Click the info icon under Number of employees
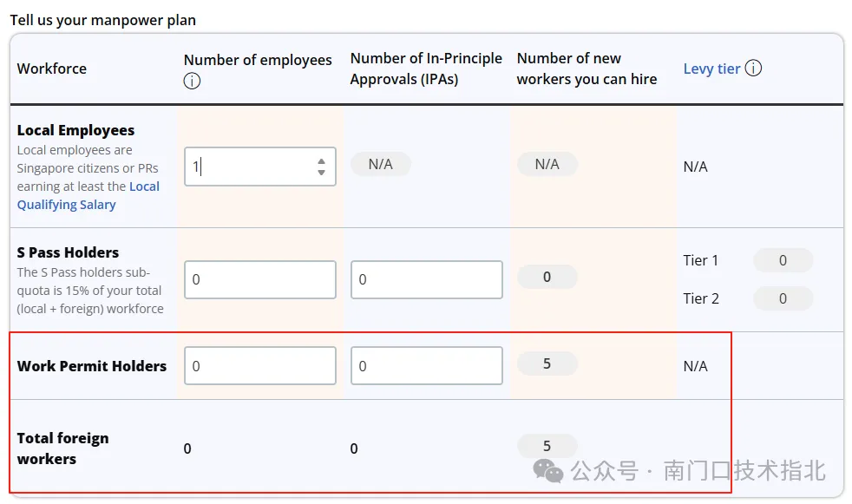This screenshot has width=852, height=504. tap(192, 82)
